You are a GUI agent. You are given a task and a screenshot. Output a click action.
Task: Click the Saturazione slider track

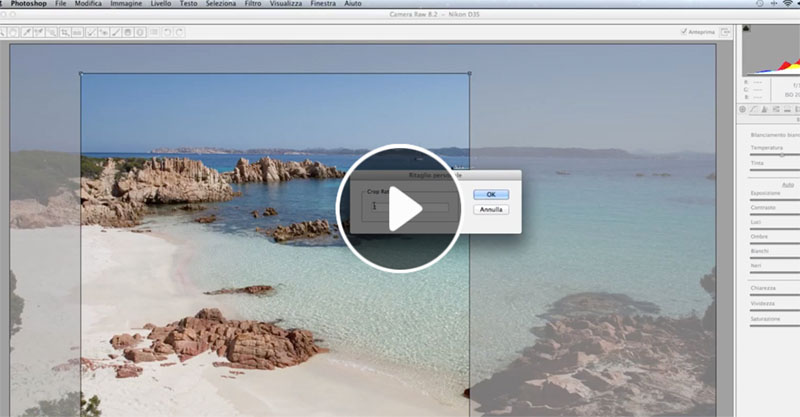pyautogui.click(x=775, y=325)
